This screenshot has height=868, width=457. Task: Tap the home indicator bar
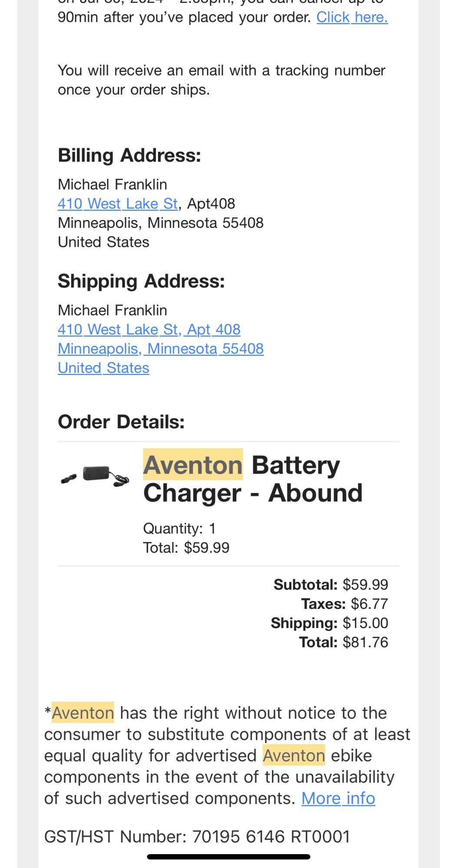(228, 857)
